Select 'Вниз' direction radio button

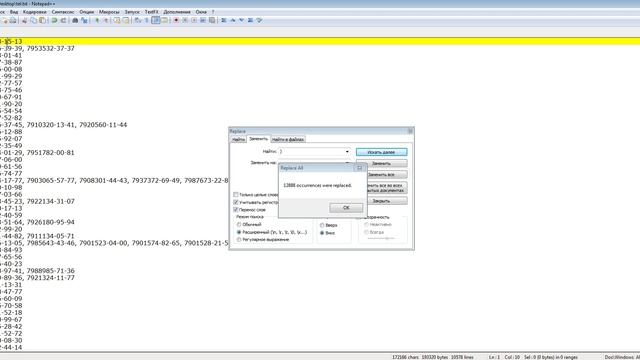point(322,233)
